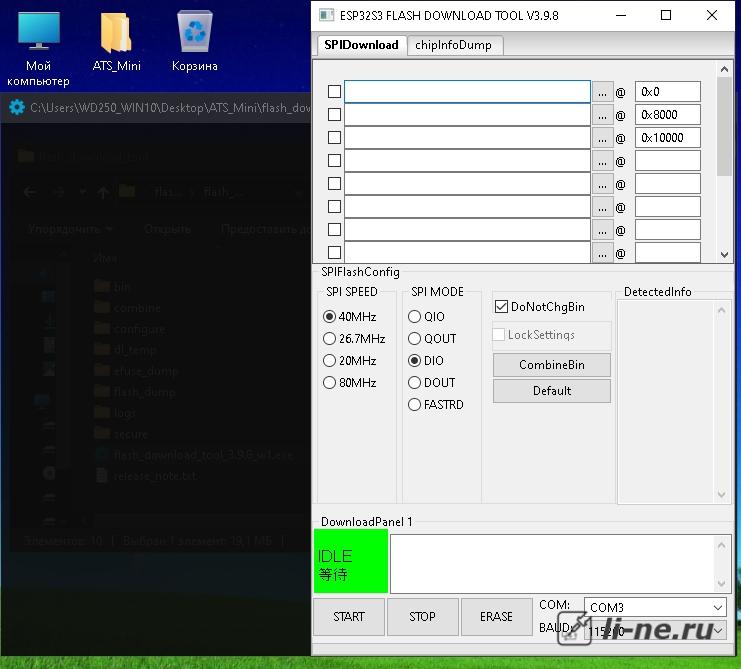Click ERASE to wipe flash
This screenshot has width=741, height=669.
click(496, 617)
